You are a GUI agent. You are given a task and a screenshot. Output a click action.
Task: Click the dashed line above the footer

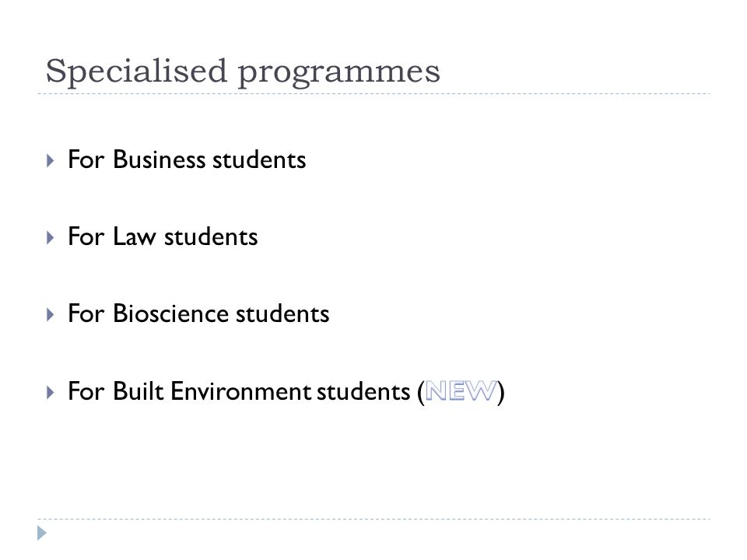click(x=374, y=519)
